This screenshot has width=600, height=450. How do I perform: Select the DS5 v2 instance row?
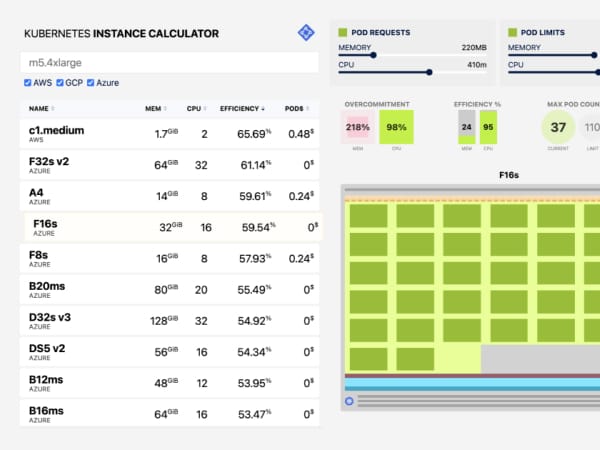coord(170,352)
